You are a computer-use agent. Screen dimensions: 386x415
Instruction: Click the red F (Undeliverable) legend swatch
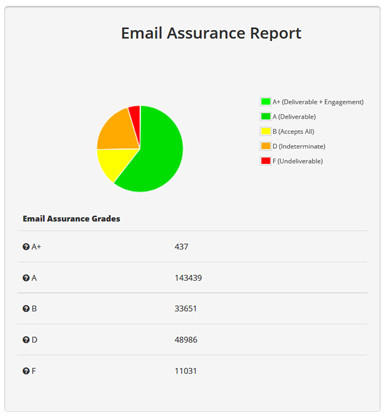click(x=266, y=161)
